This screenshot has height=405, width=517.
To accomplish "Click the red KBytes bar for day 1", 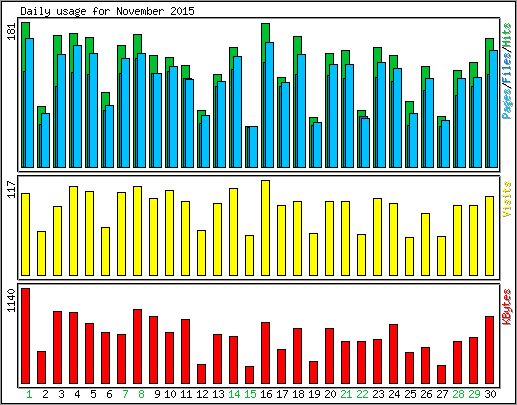I will pyautogui.click(x=26, y=336).
